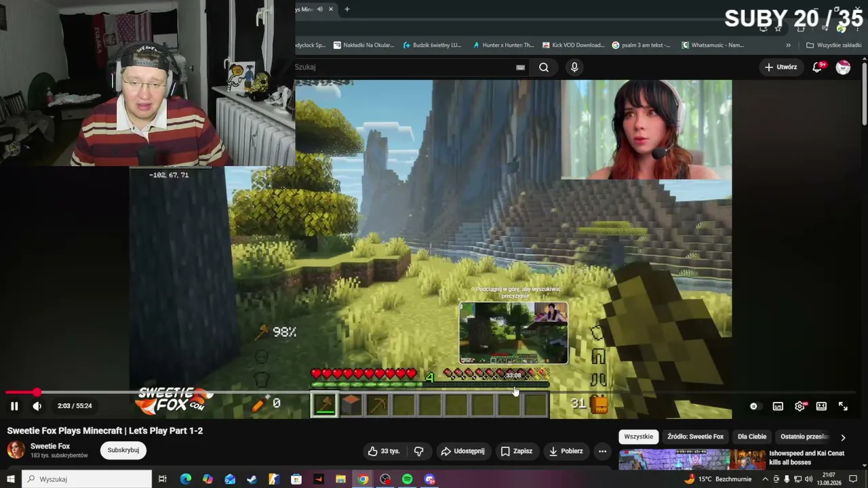The width and height of the screenshot is (868, 488).
Task: Run search with the magnifier button
Action: [544, 67]
